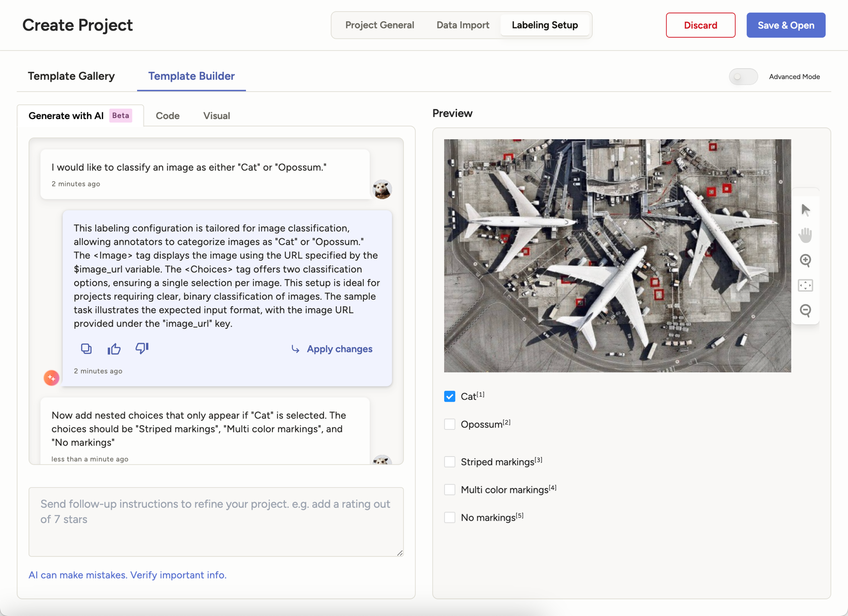Zoom in on the preview image

point(806,261)
